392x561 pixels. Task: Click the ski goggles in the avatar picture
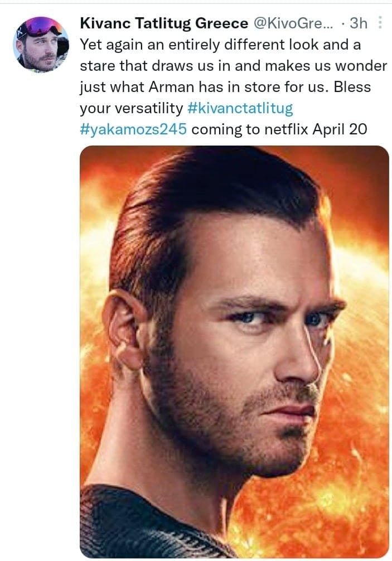[42, 27]
